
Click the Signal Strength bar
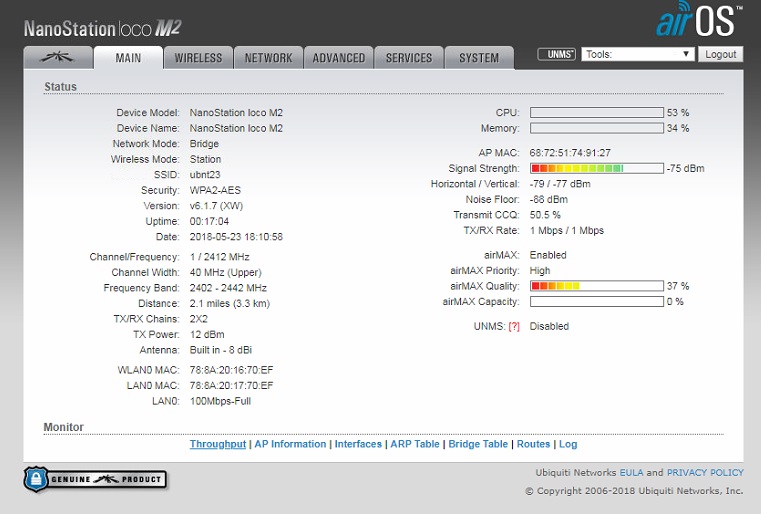pyautogui.click(x=596, y=168)
